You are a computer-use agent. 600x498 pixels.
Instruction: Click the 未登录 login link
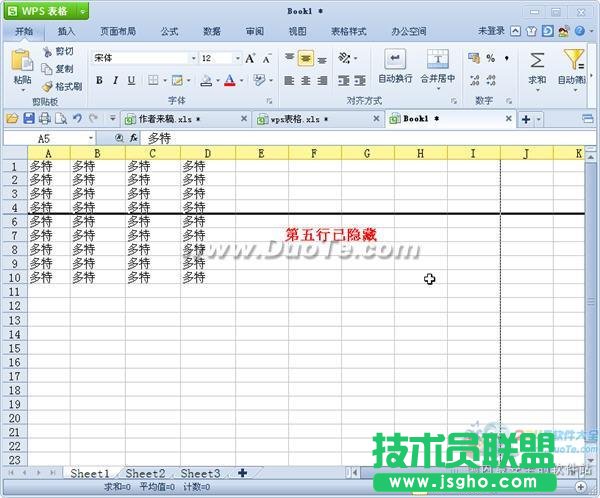tap(491, 31)
